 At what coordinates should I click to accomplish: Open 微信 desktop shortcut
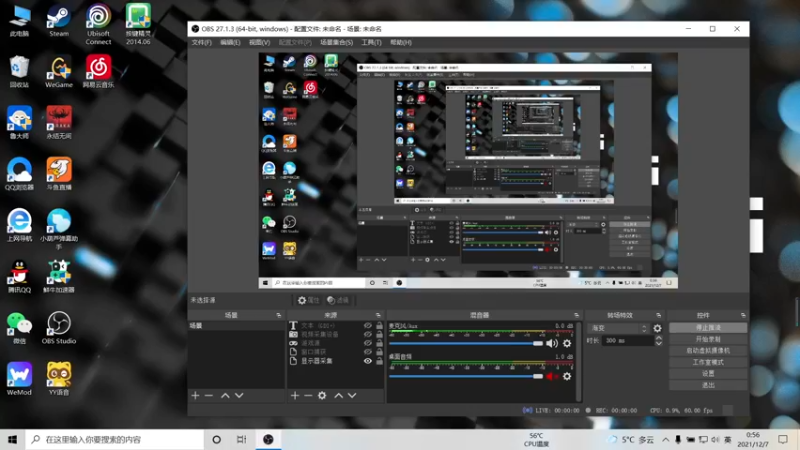coord(19,328)
